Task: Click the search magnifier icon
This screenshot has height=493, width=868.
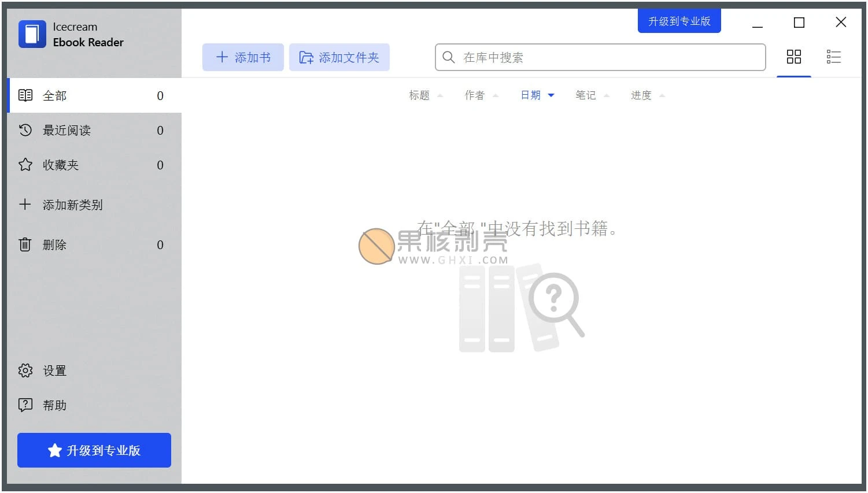Action: (448, 57)
